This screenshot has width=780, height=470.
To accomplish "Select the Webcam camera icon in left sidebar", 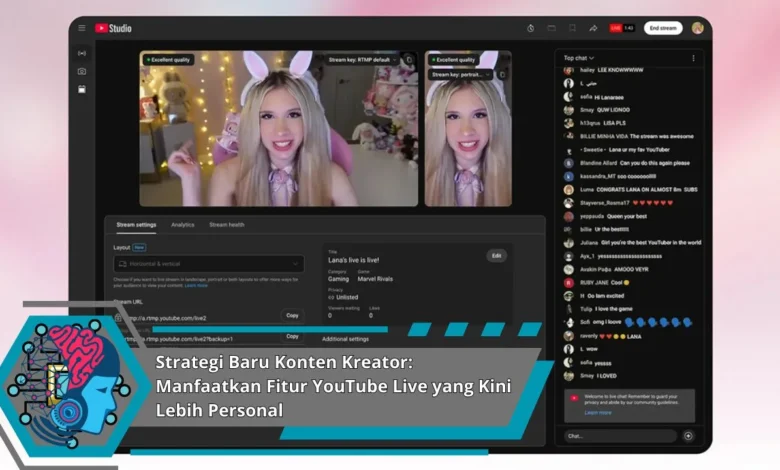I will tap(82, 71).
